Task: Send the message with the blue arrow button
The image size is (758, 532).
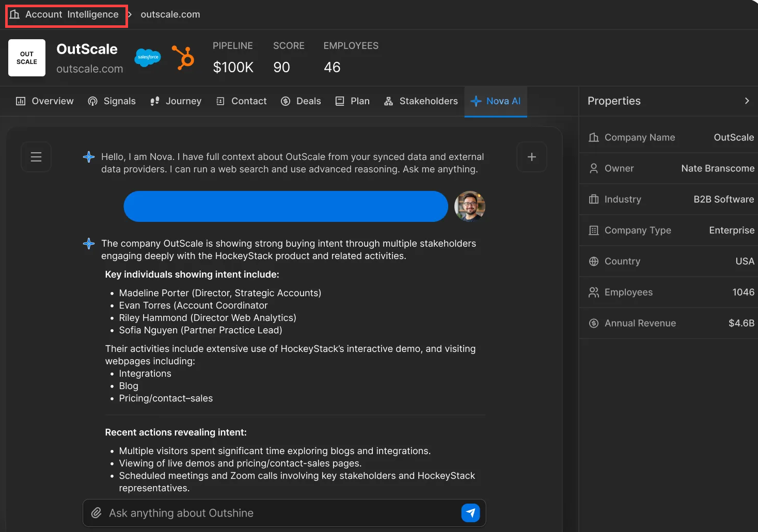Action: point(470,513)
